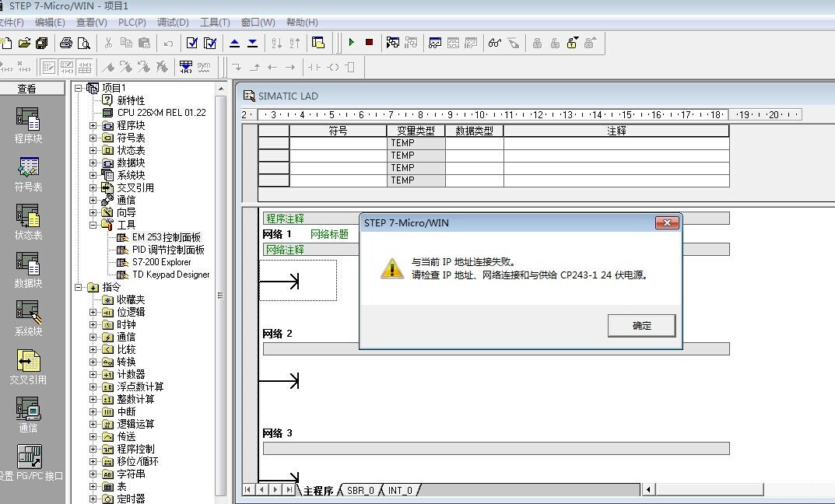The height and width of the screenshot is (504, 835).
Task: Open the 工具(T) menu
Action: click(x=215, y=23)
